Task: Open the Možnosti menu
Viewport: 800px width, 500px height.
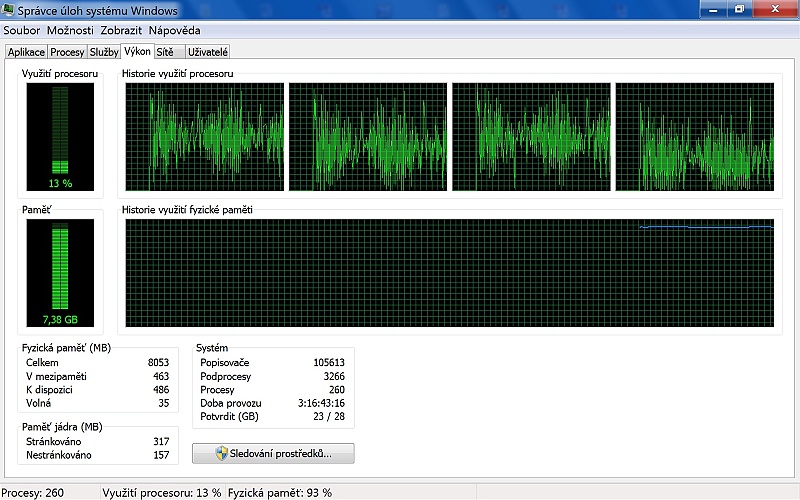Action: pos(70,30)
